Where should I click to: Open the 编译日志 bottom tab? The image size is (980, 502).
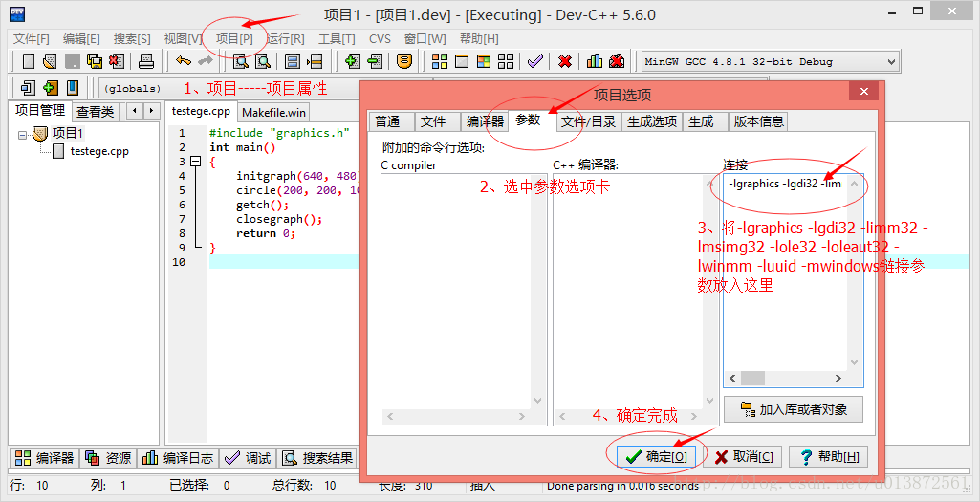(x=178, y=458)
